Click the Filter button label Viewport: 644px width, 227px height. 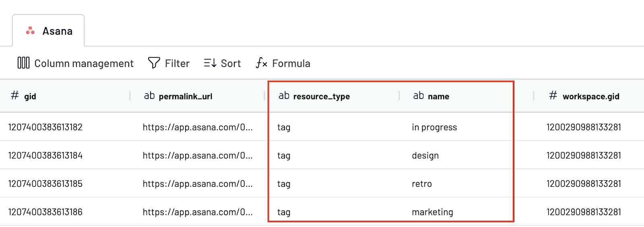177,63
